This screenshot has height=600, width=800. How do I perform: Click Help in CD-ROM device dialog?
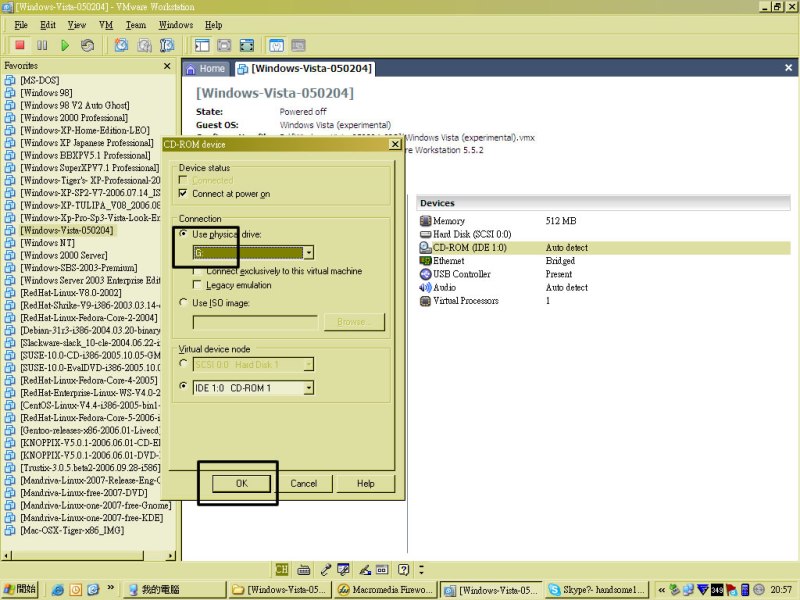pos(365,483)
